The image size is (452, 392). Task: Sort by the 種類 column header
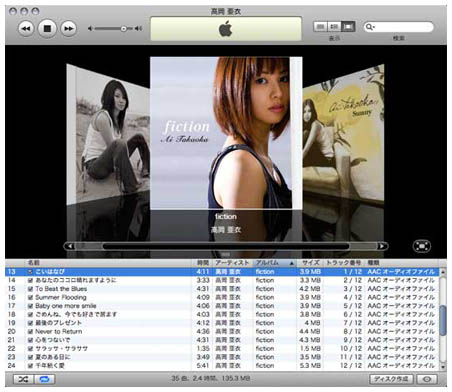(x=401, y=263)
